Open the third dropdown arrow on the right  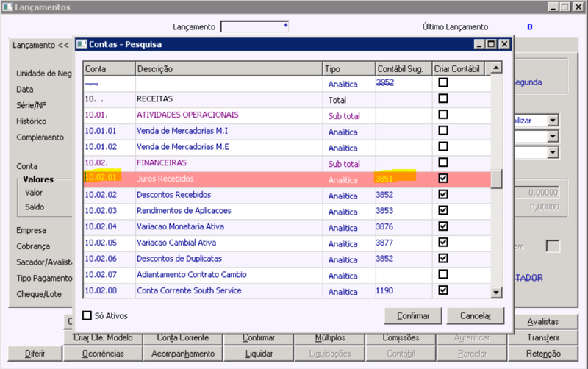(553, 152)
